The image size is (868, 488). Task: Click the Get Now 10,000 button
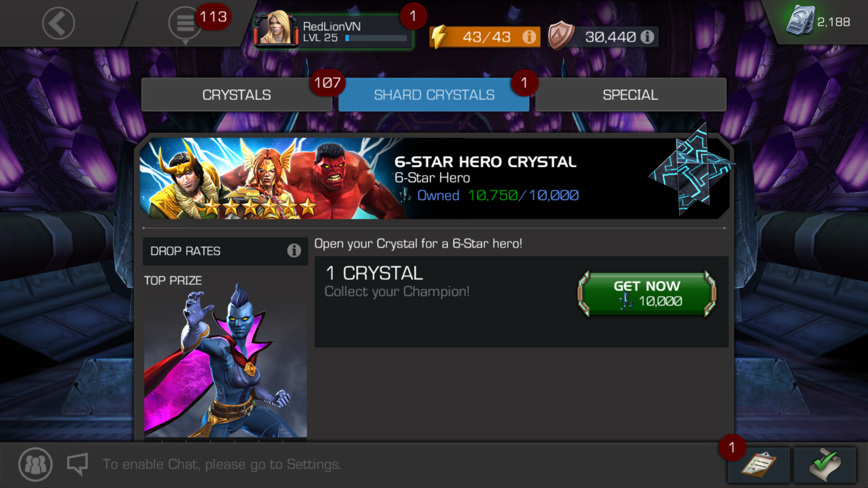[x=647, y=293]
